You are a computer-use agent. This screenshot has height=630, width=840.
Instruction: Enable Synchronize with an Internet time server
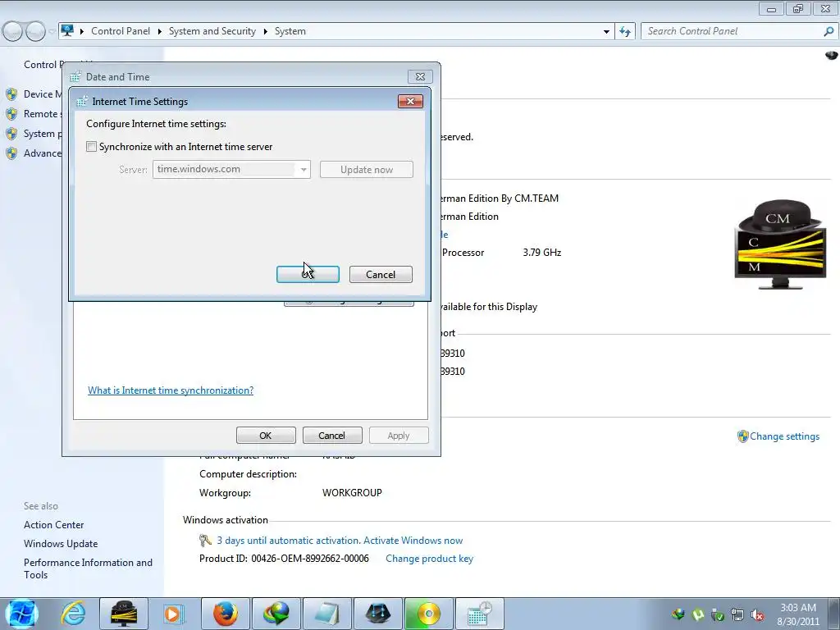click(x=92, y=146)
